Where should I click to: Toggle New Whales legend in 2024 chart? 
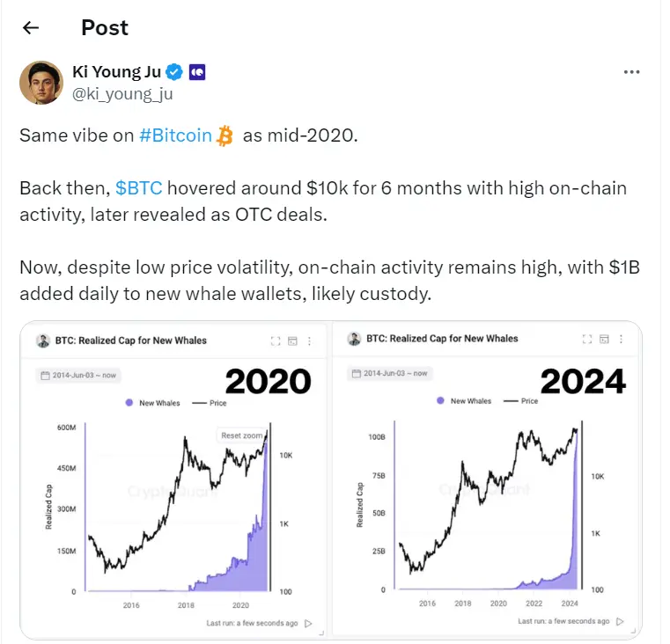(x=463, y=401)
